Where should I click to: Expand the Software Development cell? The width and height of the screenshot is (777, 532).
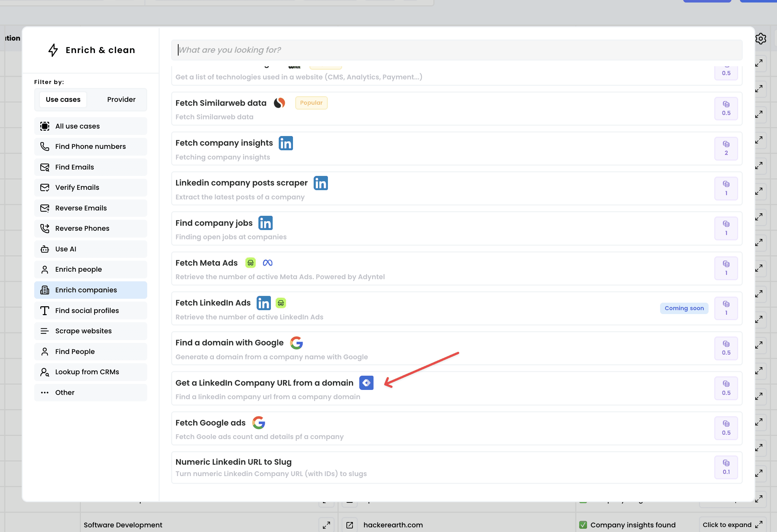(326, 525)
